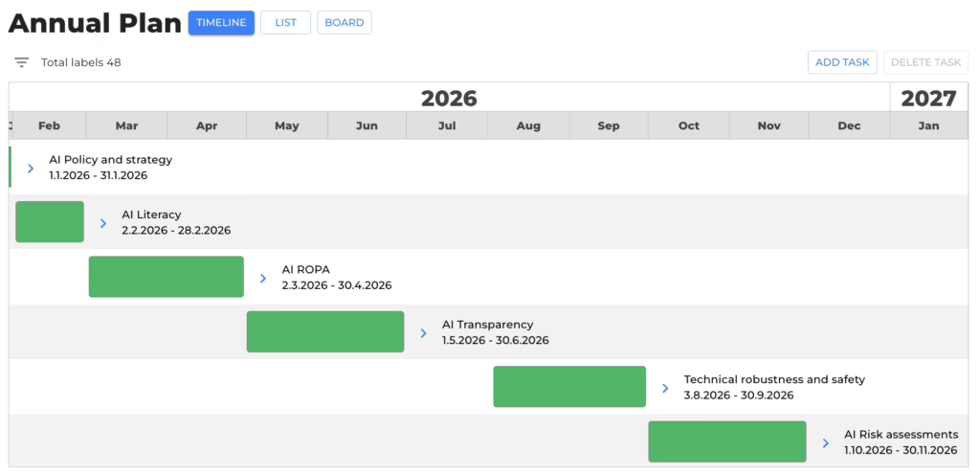This screenshot has width=980, height=475.
Task: Click the Add Task button
Action: (841, 62)
